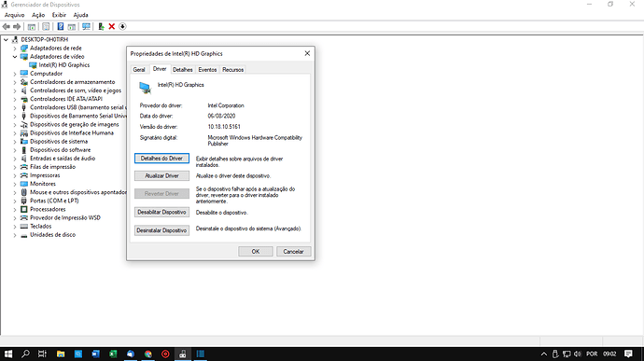Image resolution: width=644 pixels, height=361 pixels.
Task: Select Dispositivos de Interface Humana
Action: click(x=72, y=133)
